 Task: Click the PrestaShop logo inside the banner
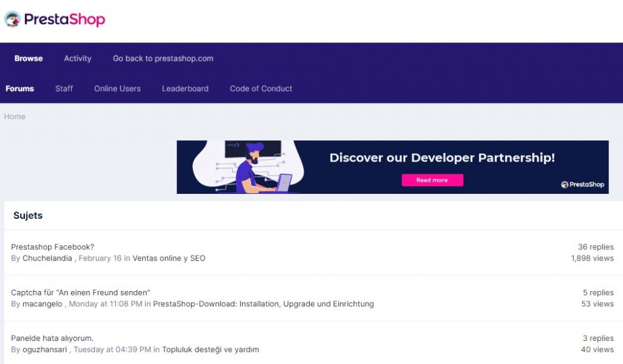[582, 184]
